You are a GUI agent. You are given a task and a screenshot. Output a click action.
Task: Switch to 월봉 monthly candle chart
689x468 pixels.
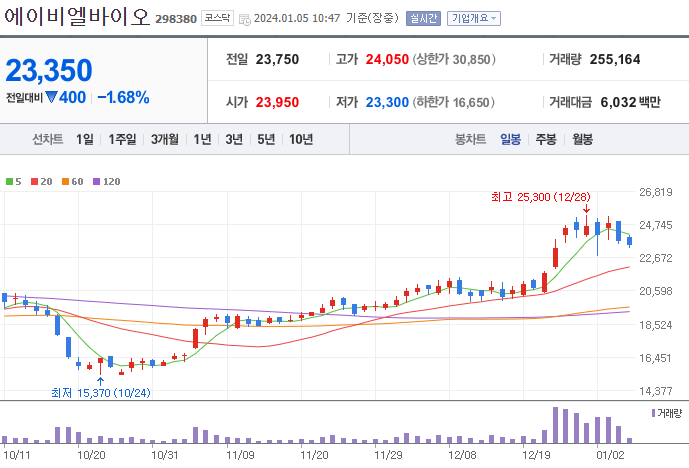(582, 139)
